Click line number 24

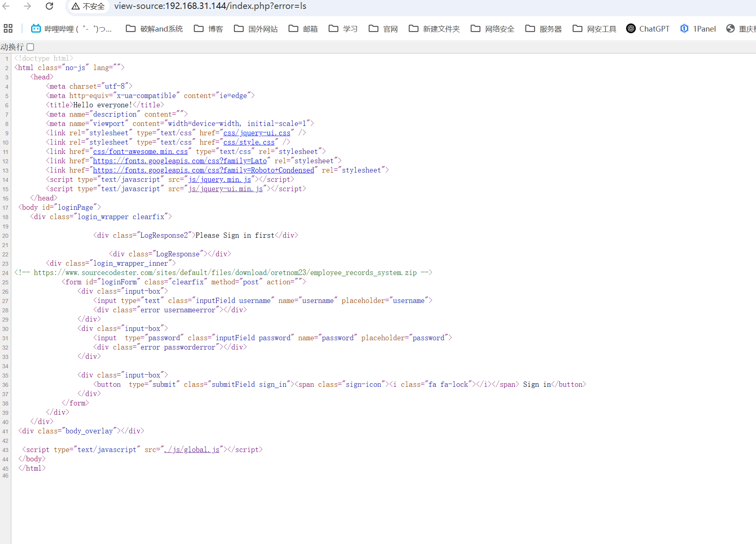5,273
